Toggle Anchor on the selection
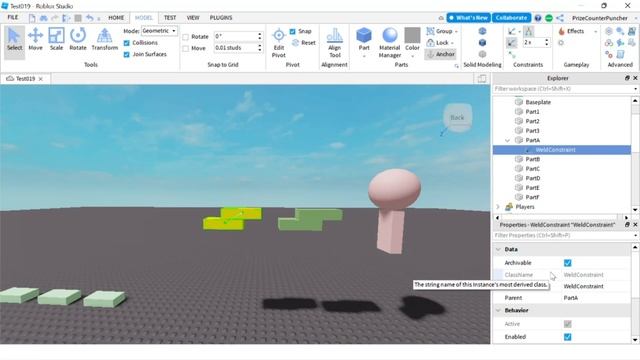640x360 pixels. [440, 54]
